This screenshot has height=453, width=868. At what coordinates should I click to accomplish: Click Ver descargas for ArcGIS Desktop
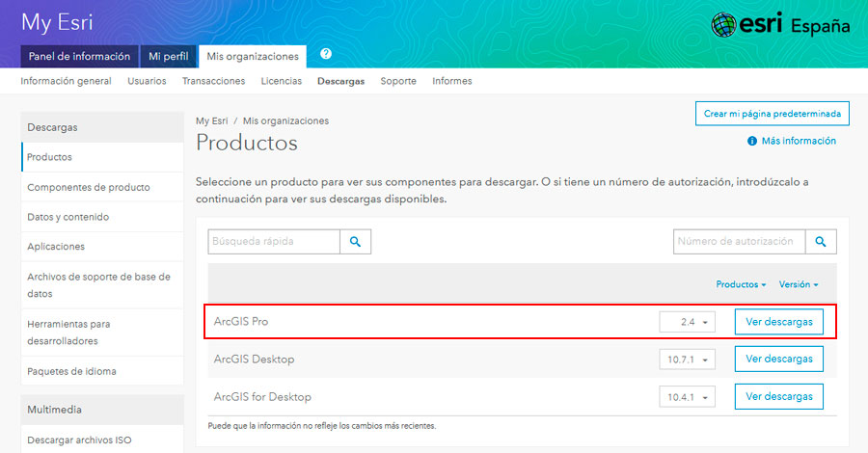click(779, 359)
